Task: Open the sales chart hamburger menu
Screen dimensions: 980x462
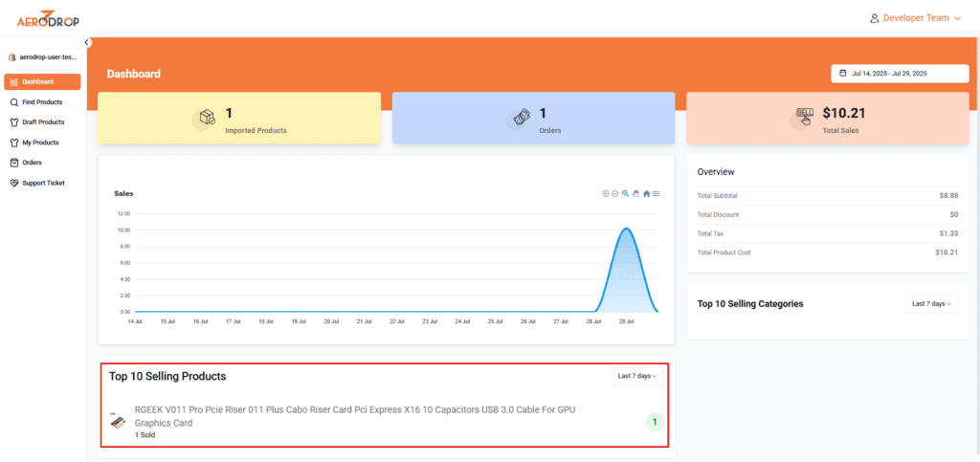Action: [x=656, y=193]
